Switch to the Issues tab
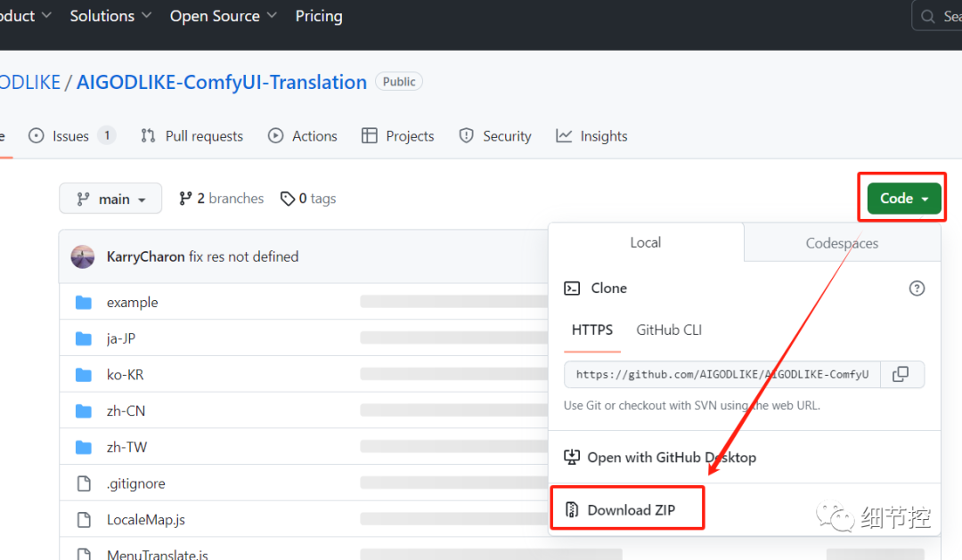The image size is (962, 560). point(71,136)
